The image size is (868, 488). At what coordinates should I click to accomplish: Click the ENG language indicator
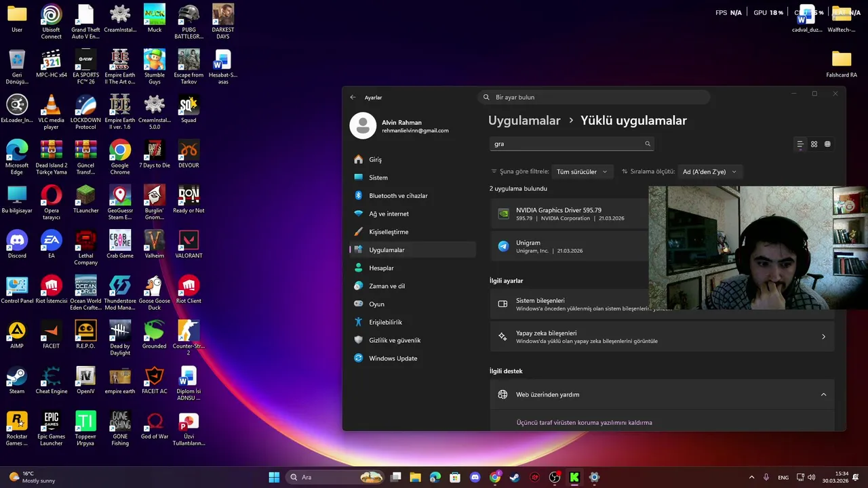pos(783,477)
